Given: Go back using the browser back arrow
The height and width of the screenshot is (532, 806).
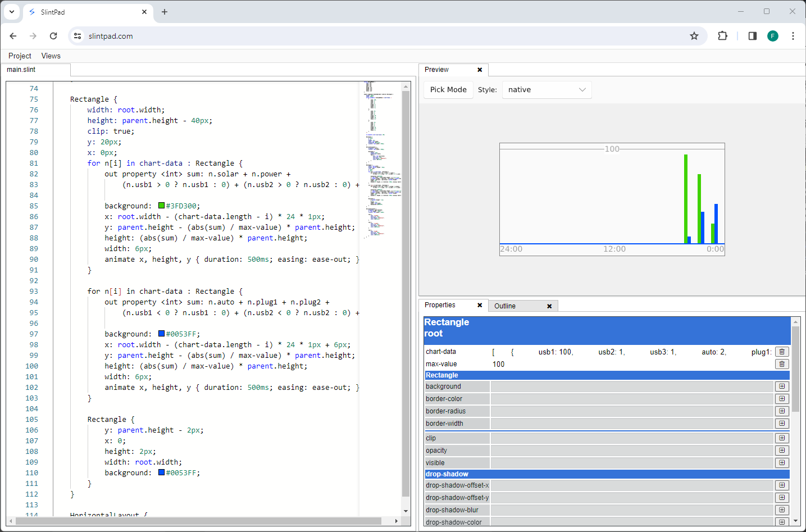Looking at the screenshot, I should [x=13, y=35].
